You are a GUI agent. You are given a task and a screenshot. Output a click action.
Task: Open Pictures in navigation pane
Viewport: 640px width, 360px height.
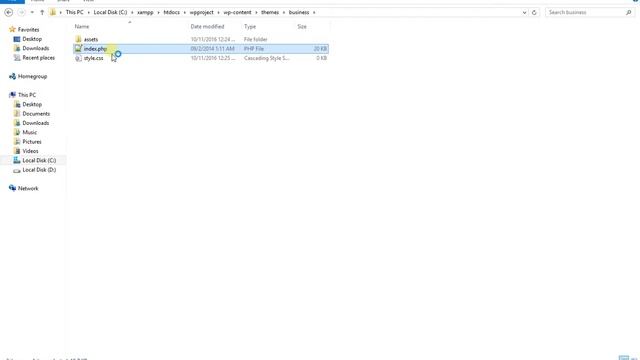[32, 142]
